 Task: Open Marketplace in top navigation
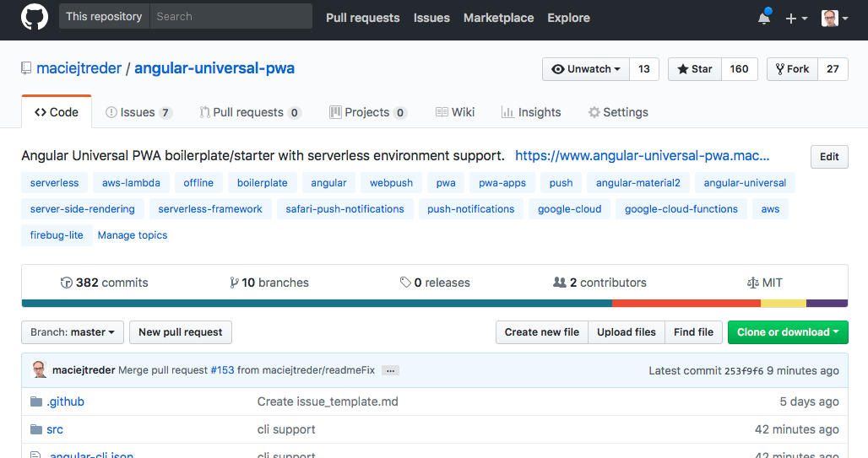pos(499,18)
